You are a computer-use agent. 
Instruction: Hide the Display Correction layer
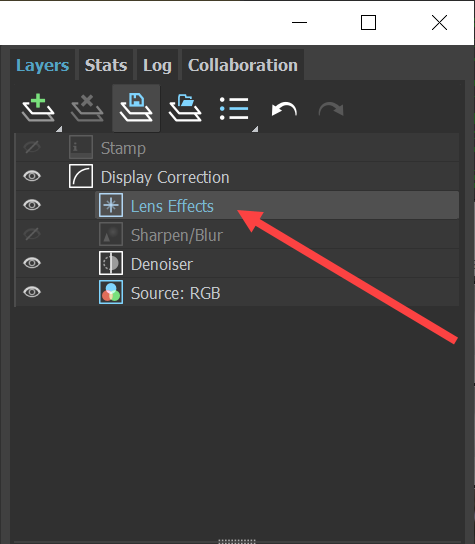tap(32, 176)
